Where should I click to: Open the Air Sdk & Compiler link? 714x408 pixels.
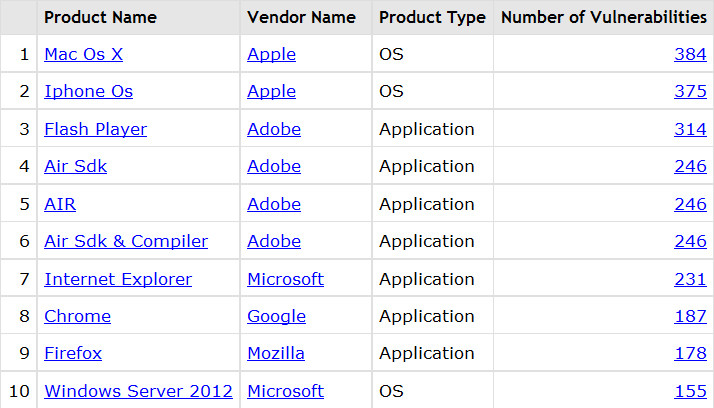126,241
